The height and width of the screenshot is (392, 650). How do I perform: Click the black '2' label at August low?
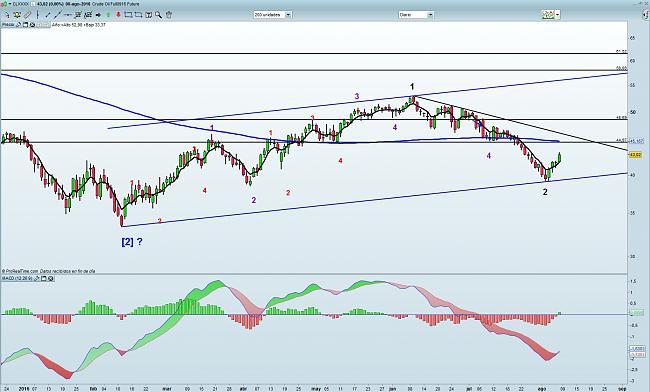pyautogui.click(x=545, y=192)
